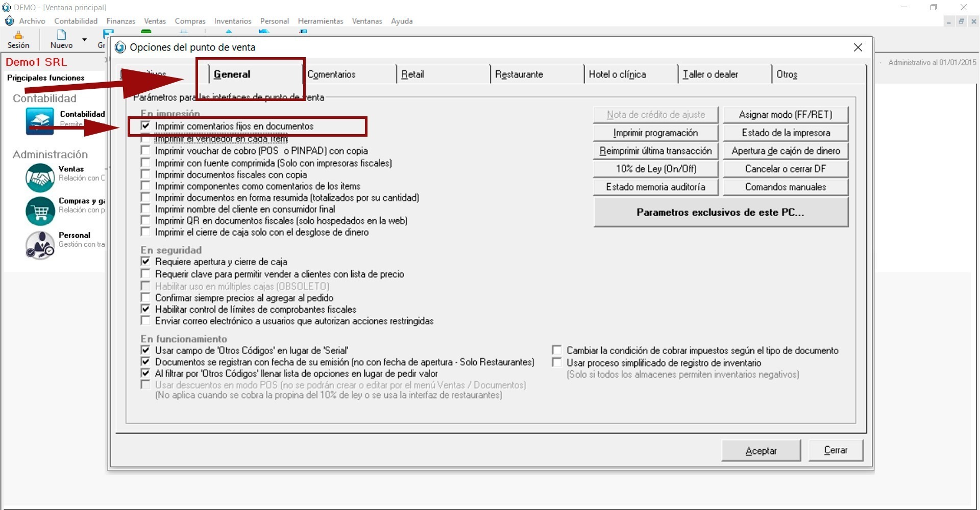Switch to the Restaurante tab
This screenshot has height=510, width=980.
519,74
